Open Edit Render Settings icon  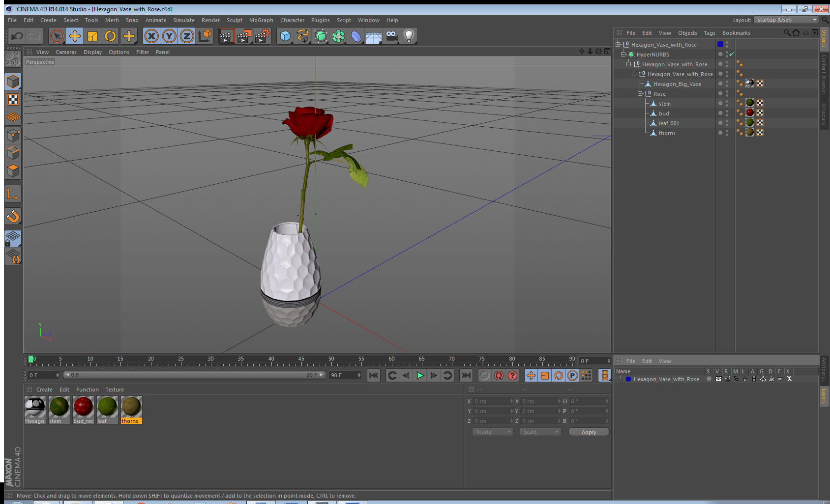pos(262,36)
